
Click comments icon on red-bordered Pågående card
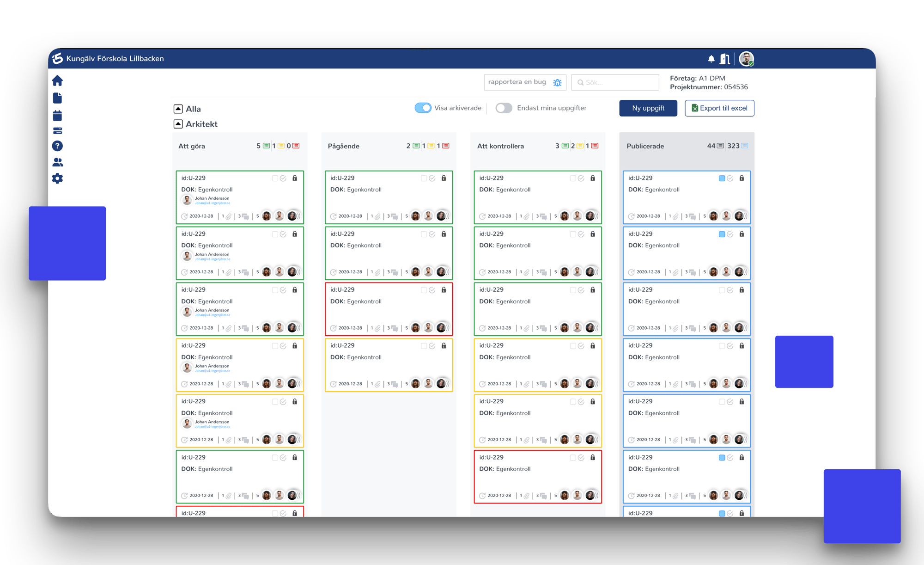coord(395,328)
